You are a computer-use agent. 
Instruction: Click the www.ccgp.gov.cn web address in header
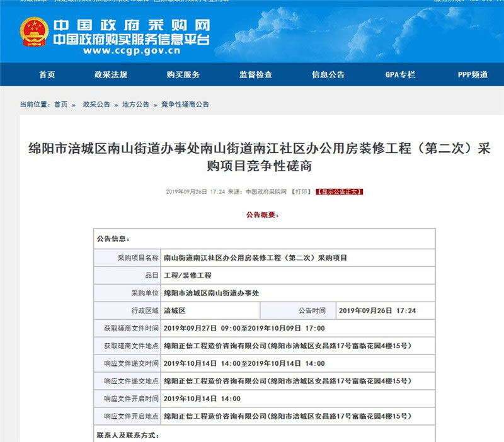pos(130,52)
